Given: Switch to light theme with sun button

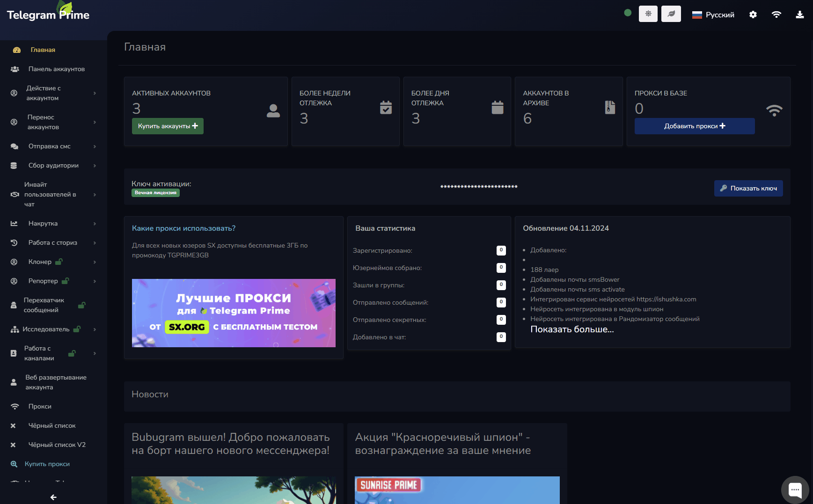Looking at the screenshot, I should pyautogui.click(x=648, y=14).
